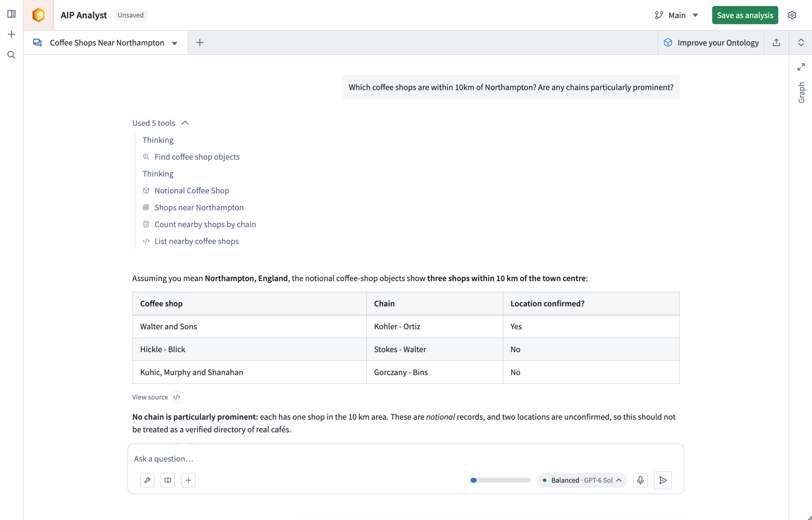Open the vertical Graph side tab
Screen dimensions: 812x520
pos(801,93)
